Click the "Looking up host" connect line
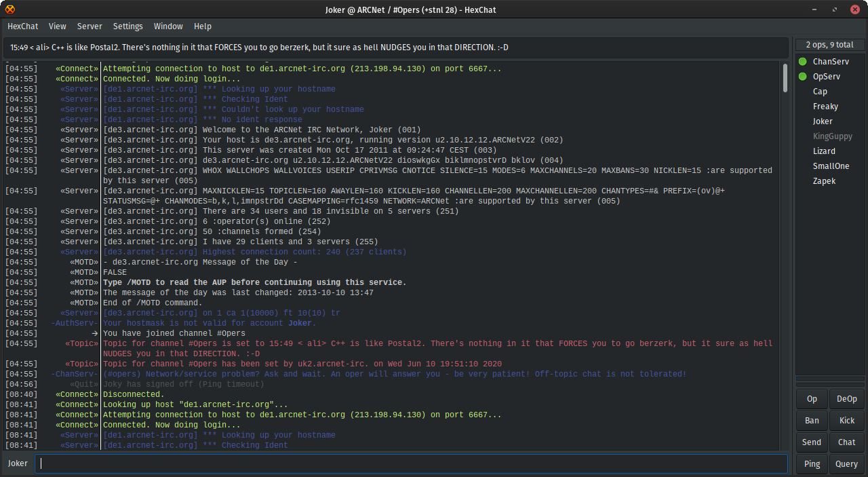This screenshot has width=868, height=477. (x=195, y=404)
